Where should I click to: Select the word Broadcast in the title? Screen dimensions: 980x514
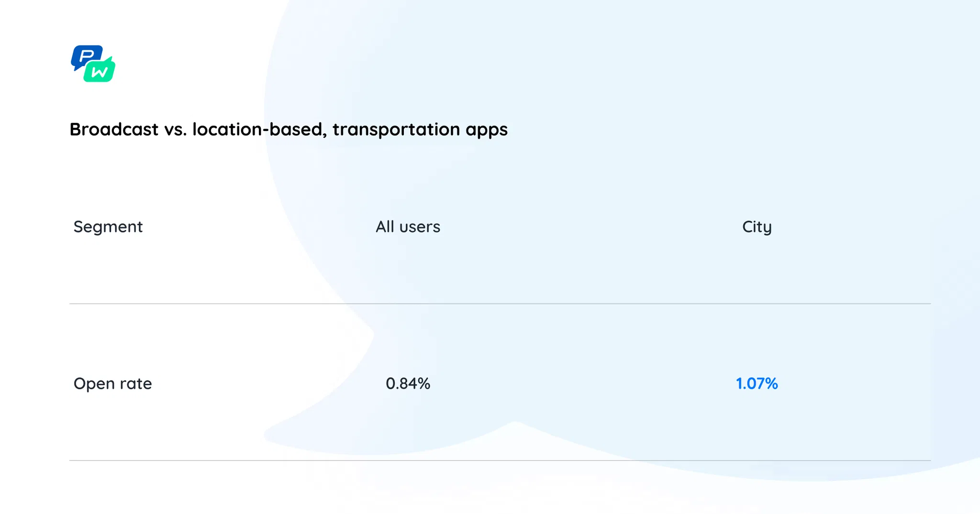pos(114,130)
